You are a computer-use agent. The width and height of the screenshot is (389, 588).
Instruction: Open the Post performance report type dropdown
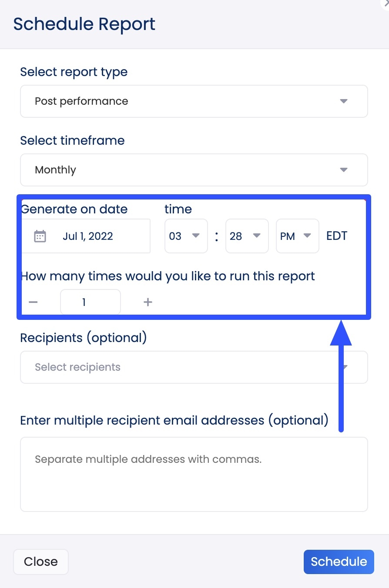pyautogui.click(x=194, y=101)
